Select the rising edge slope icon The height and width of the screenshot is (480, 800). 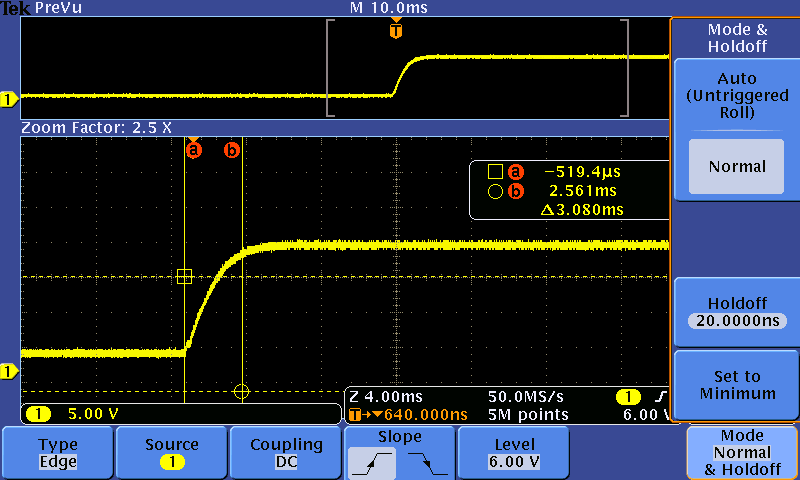(x=372, y=461)
